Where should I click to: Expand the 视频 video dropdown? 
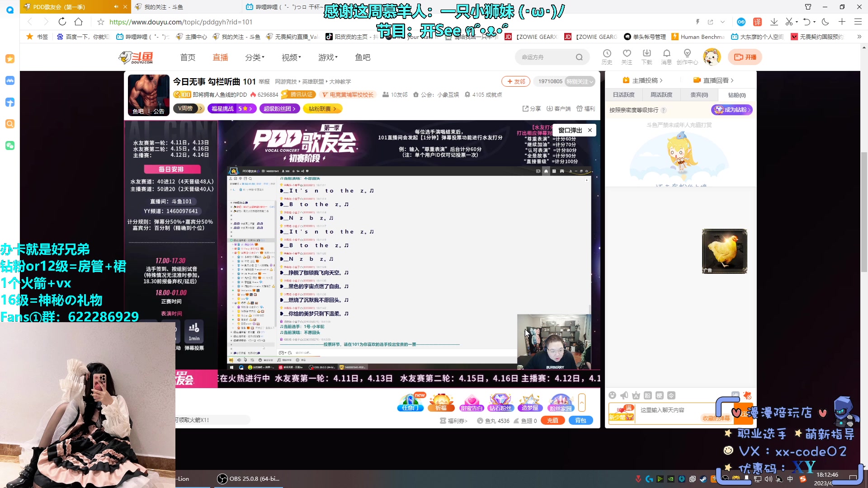[x=292, y=57]
